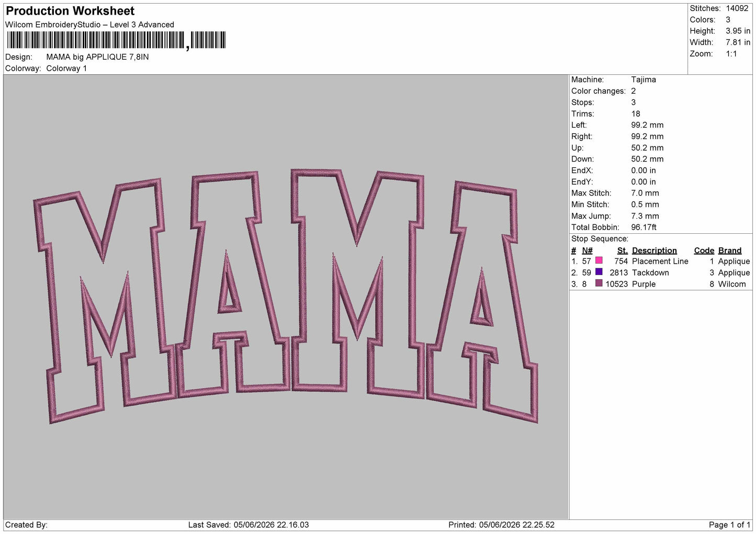Select the Production Worksheet title

(x=70, y=11)
